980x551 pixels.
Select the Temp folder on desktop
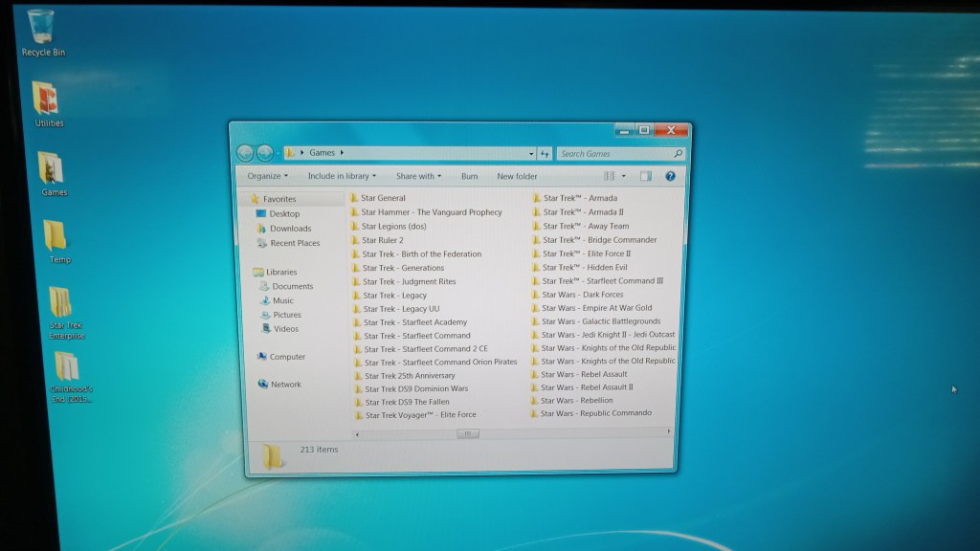point(56,236)
